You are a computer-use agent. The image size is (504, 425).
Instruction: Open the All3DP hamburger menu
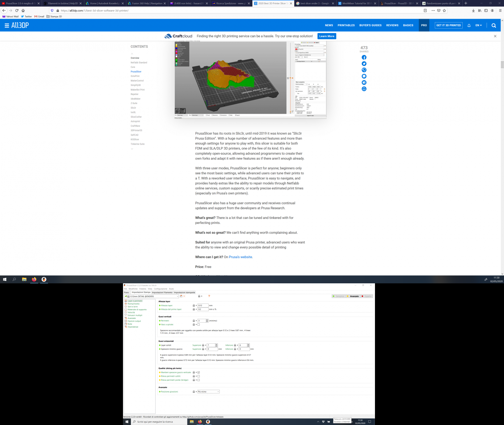point(7,25)
